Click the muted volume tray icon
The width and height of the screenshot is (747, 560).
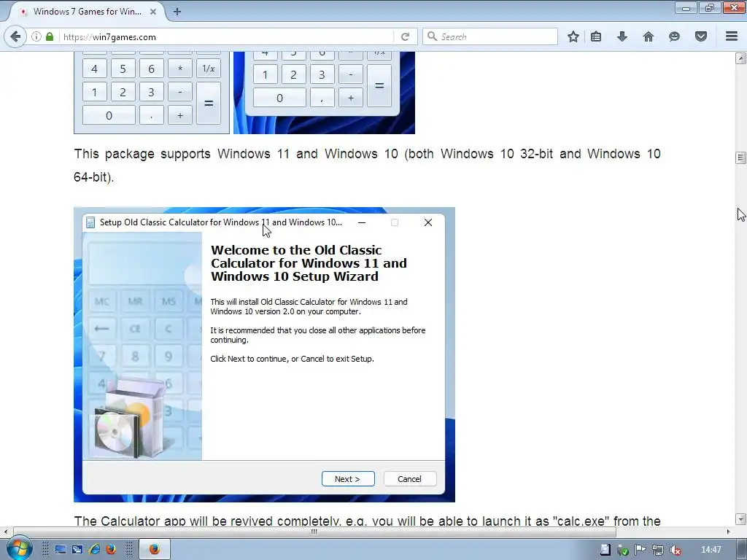pos(675,550)
